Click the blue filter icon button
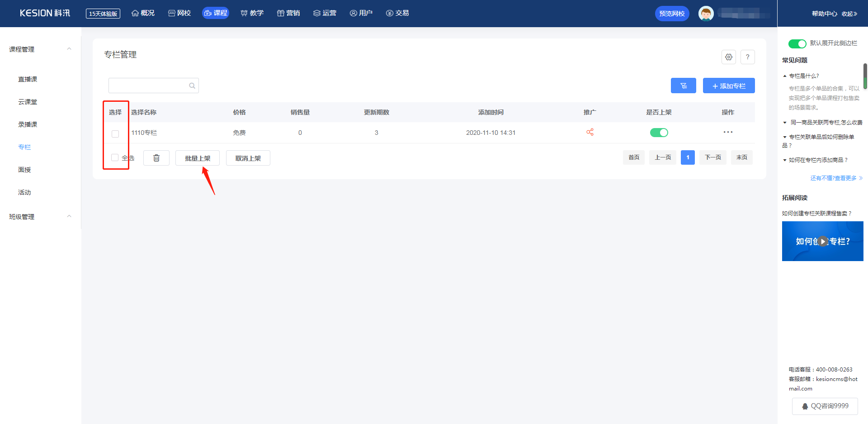 [x=683, y=86]
